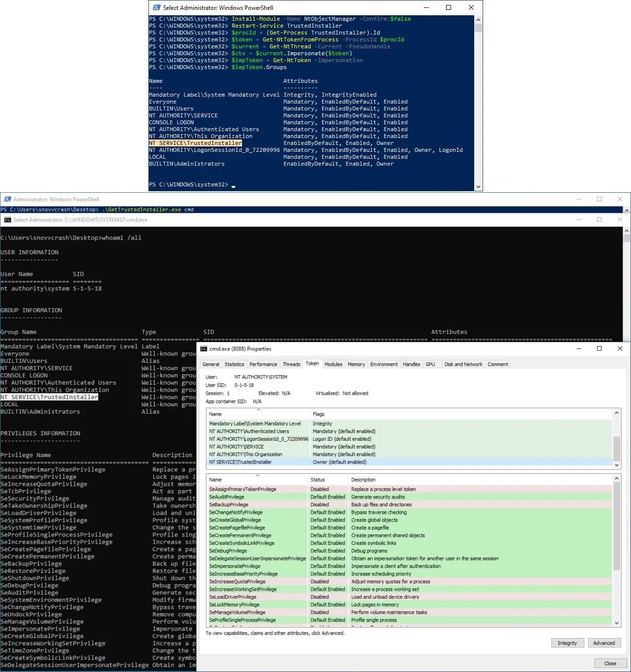Sort groups by Name column header
631x672 pixels.
[x=258, y=414]
